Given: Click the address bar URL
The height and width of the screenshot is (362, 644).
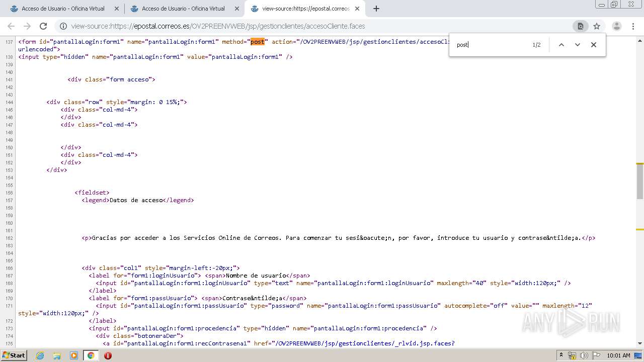Looking at the screenshot, I should pyautogui.click(x=218, y=26).
